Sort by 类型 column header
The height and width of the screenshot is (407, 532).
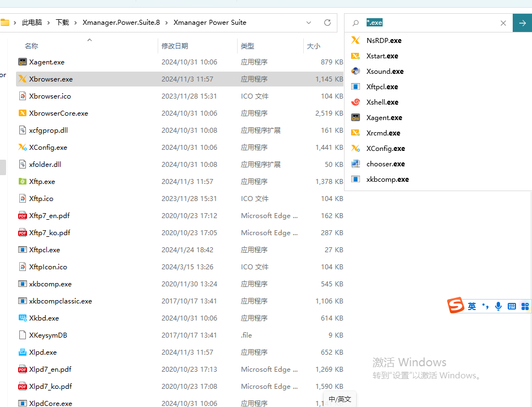[248, 46]
